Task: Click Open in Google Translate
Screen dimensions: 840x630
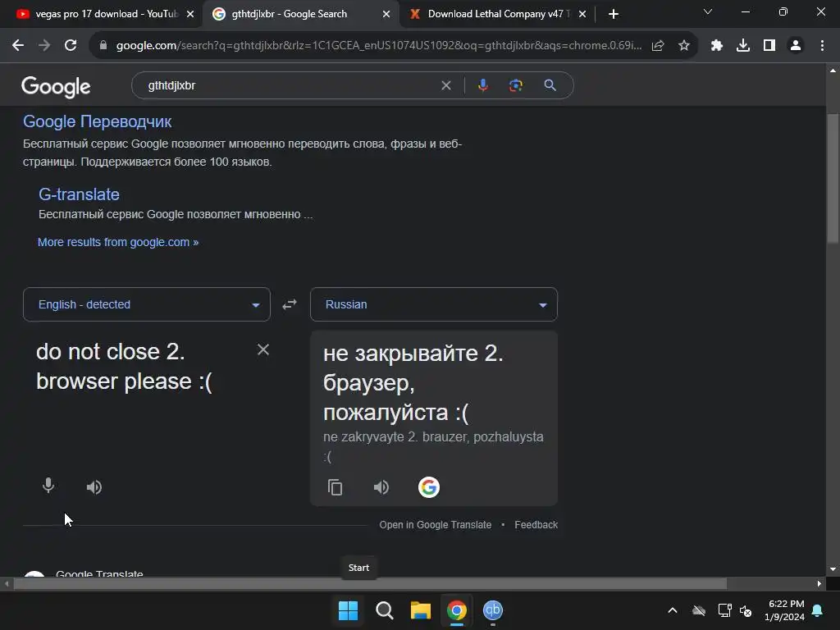Action: [x=436, y=525]
